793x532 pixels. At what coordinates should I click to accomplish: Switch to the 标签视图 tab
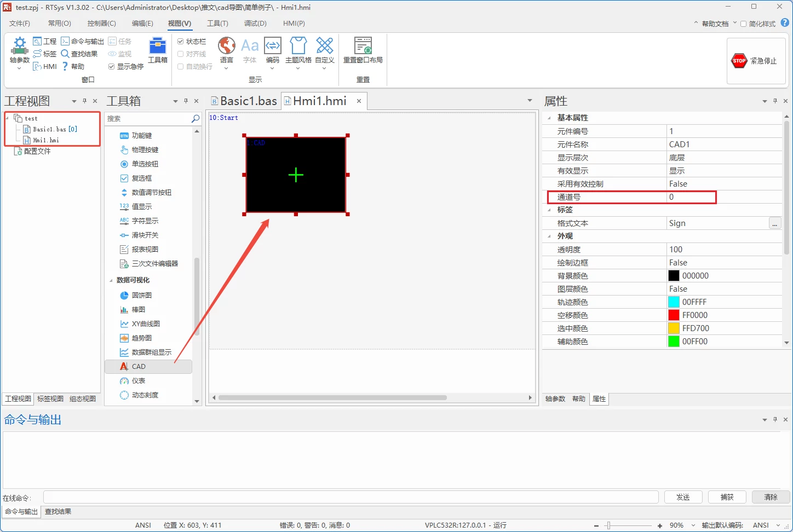tap(50, 399)
